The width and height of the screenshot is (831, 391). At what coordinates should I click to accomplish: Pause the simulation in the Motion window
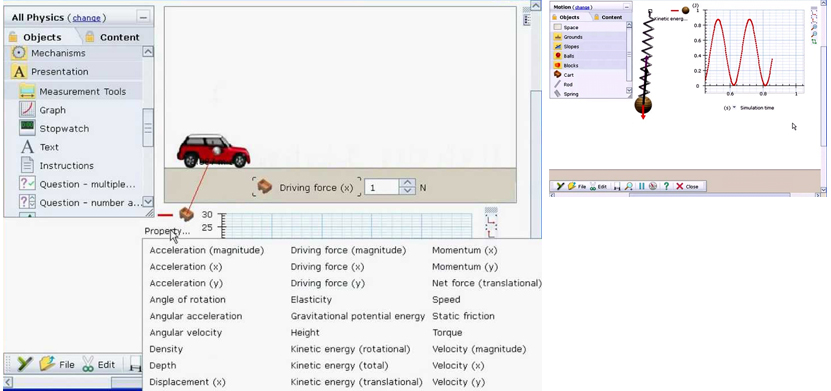pos(642,186)
